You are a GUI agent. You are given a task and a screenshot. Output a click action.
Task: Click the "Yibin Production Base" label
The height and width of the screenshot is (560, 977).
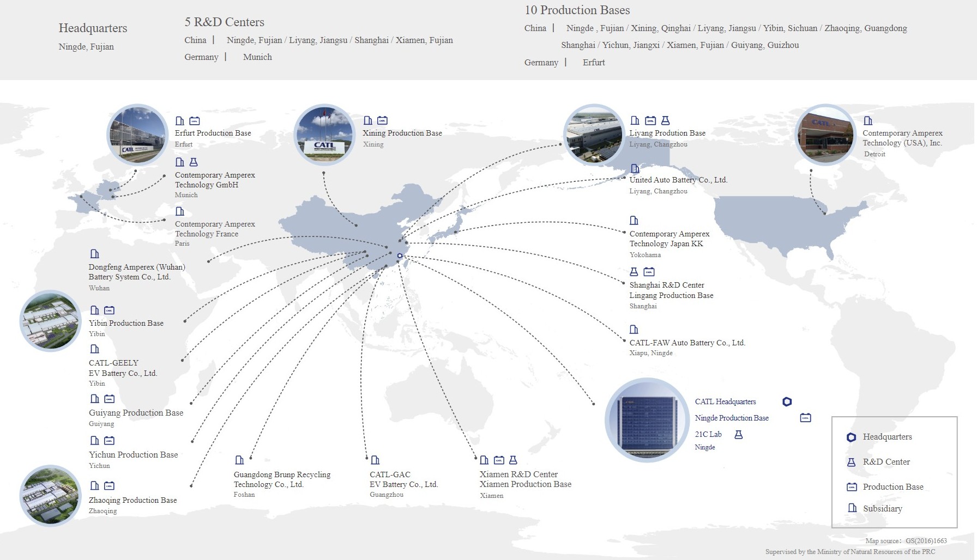coord(126,323)
